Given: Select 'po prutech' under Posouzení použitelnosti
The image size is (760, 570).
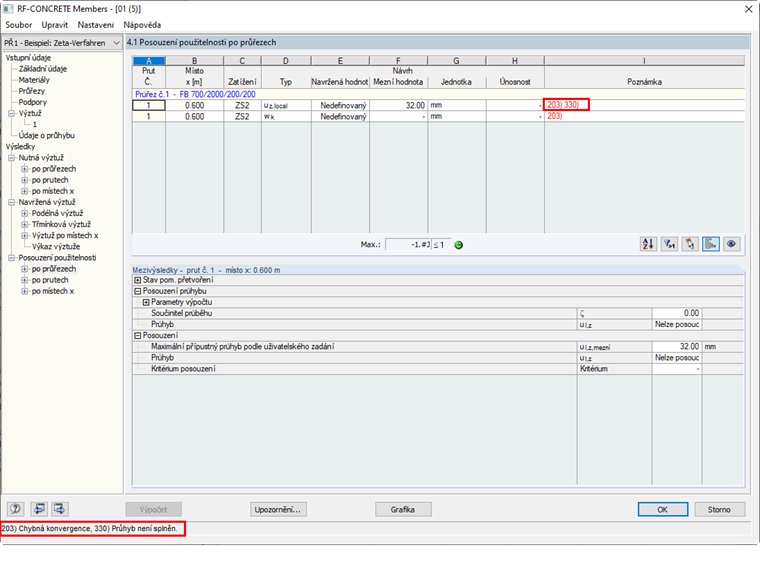Looking at the screenshot, I should 50,280.
